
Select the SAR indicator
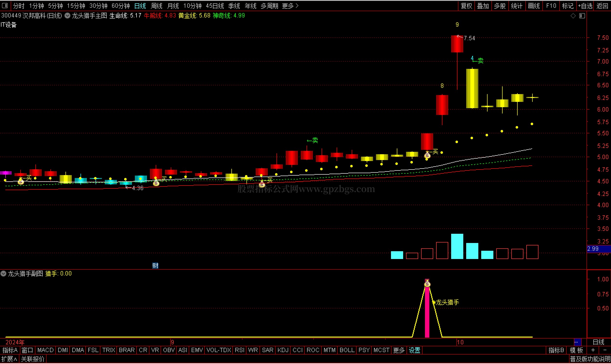click(268, 350)
